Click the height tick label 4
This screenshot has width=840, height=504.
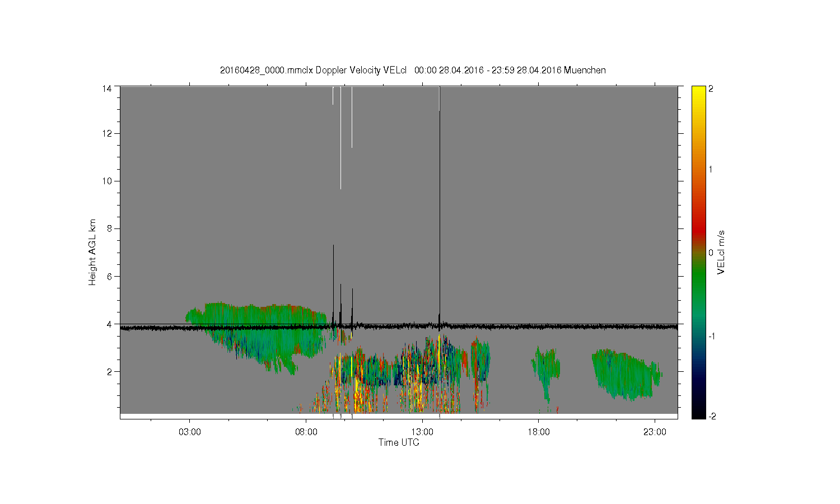tap(109, 324)
